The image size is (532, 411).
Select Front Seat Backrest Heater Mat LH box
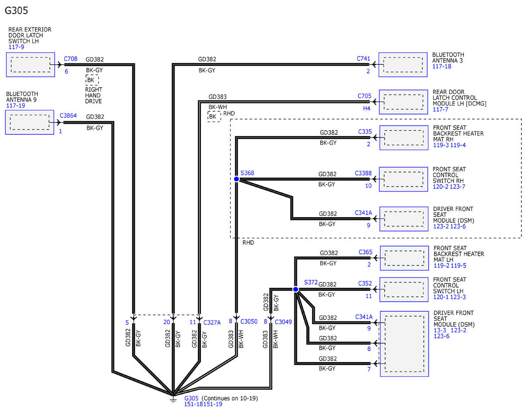click(x=404, y=258)
